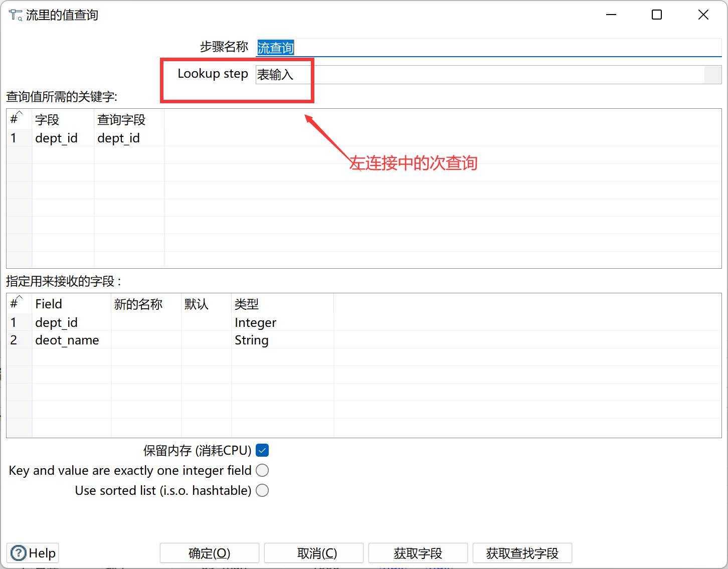This screenshot has width=728, height=569.
Task: Click row number 2 in receive table
Action: pos(20,340)
